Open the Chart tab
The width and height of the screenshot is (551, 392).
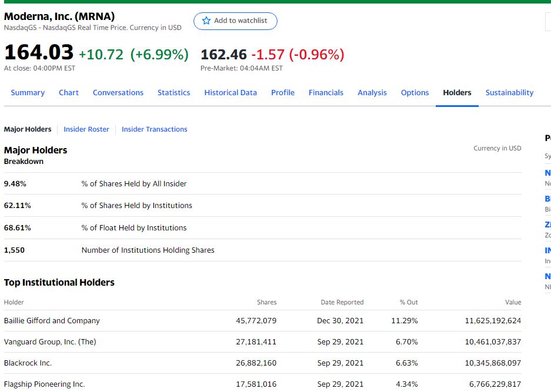pos(69,93)
